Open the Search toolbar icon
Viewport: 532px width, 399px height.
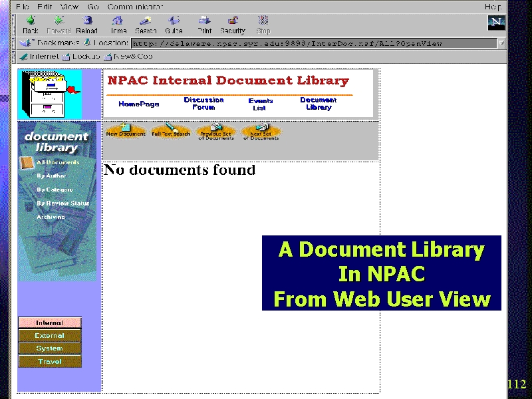pyautogui.click(x=146, y=21)
